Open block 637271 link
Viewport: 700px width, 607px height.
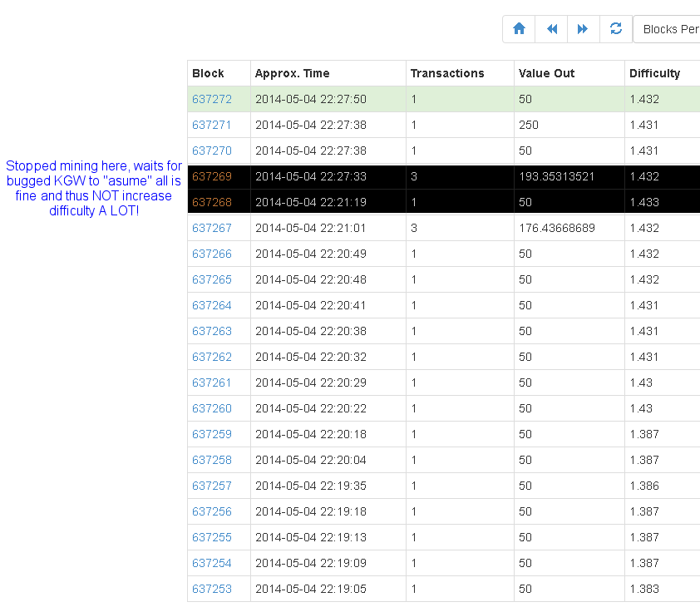[212, 125]
